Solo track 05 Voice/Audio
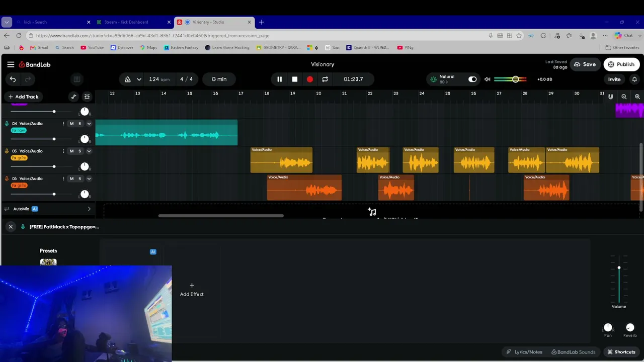The height and width of the screenshot is (362, 644). pyautogui.click(x=79, y=151)
